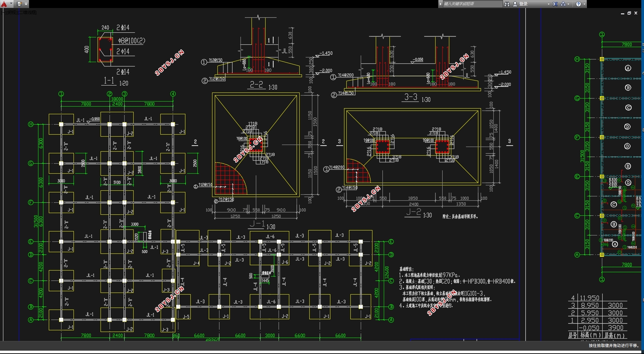644x354 pixels.
Task: Click the keyword search input field
Action: pos(473,4)
